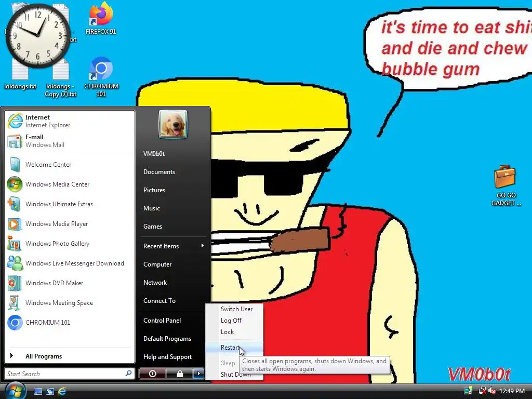
Task: Click the dog user account picture
Action: [172, 124]
